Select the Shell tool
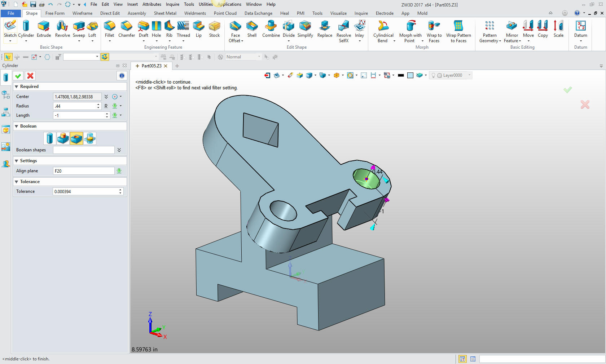Screen dimensions: 606x364 (252, 28)
